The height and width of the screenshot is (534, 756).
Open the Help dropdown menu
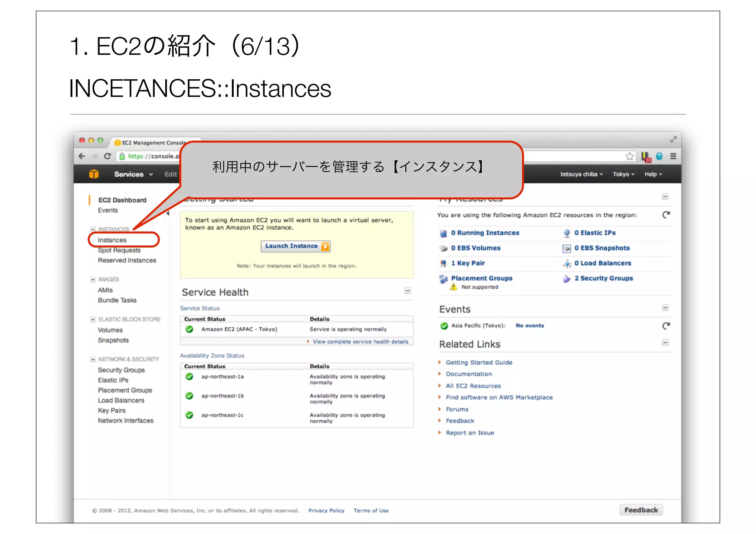click(653, 174)
